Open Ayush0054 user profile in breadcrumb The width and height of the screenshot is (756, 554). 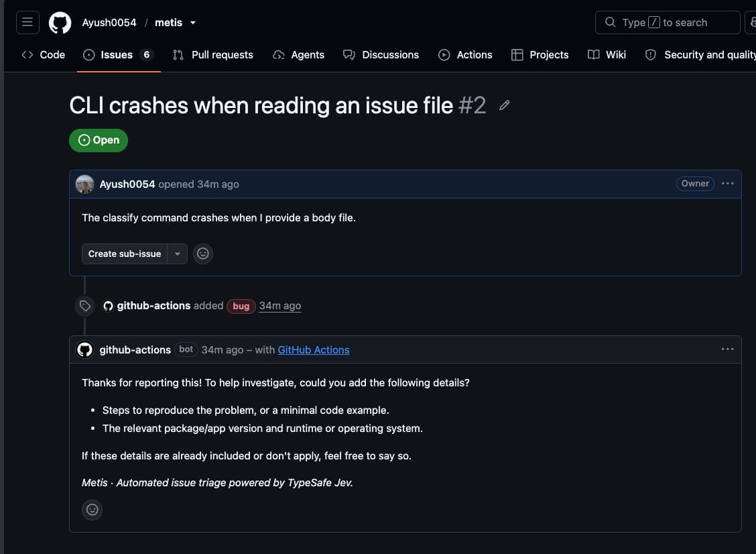coord(109,23)
